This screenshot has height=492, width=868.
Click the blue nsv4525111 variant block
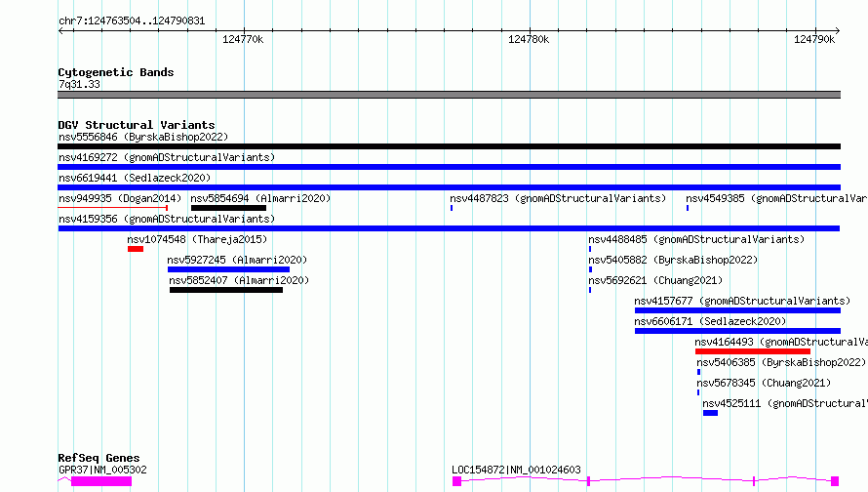pos(710,413)
